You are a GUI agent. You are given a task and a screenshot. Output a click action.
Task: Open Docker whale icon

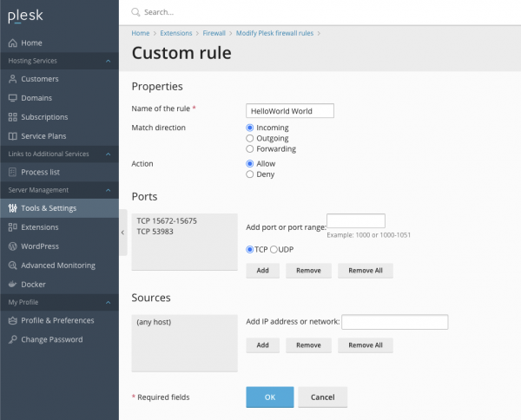(x=13, y=284)
